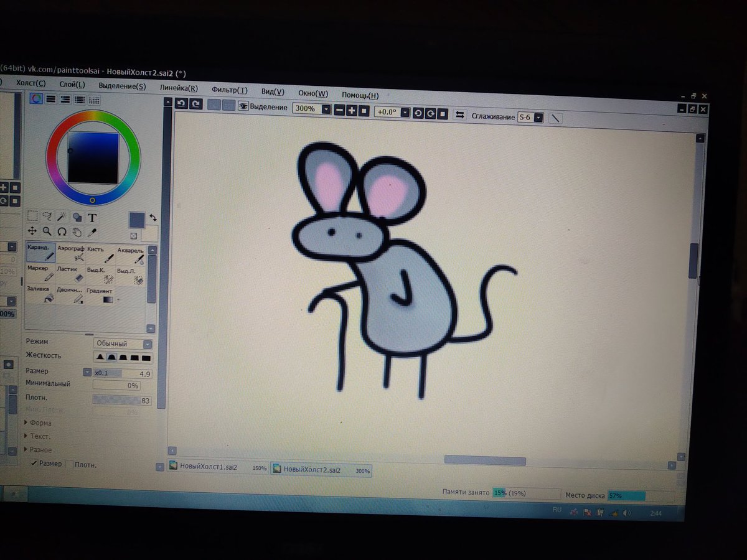Viewport: 747px width, 560px height.
Task: Open the Окно(W) menu
Action: pos(313,93)
